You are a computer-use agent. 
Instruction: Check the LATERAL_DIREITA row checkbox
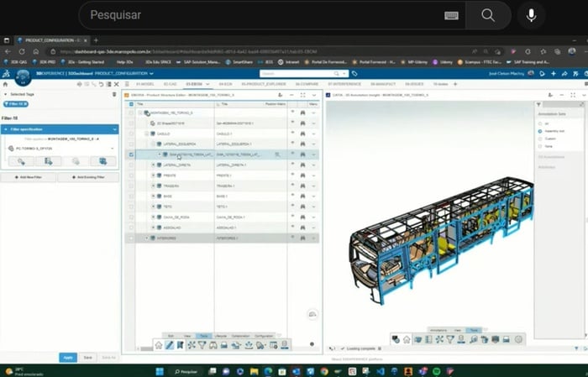tap(131, 165)
